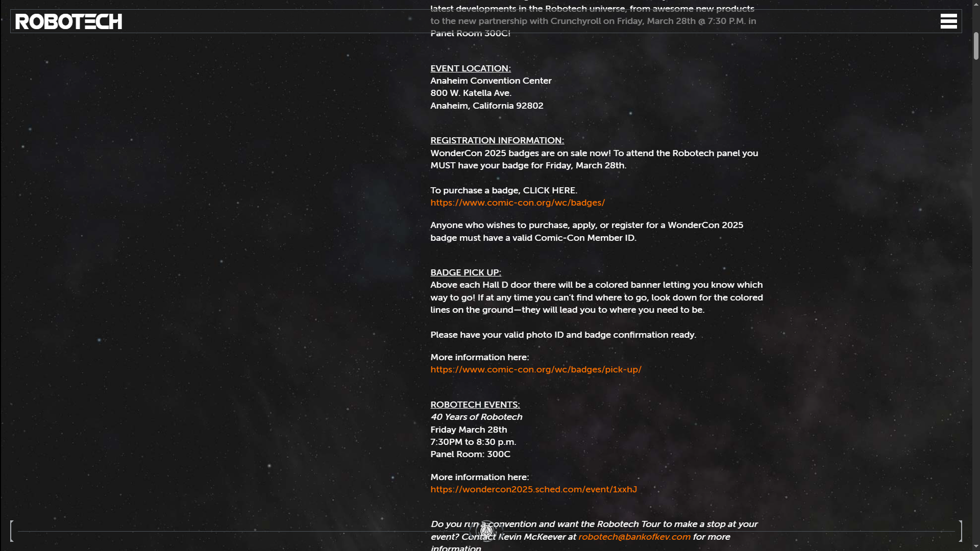The width and height of the screenshot is (980, 551).
Task: Click the Anaheim Convention Center text
Action: point(491,81)
